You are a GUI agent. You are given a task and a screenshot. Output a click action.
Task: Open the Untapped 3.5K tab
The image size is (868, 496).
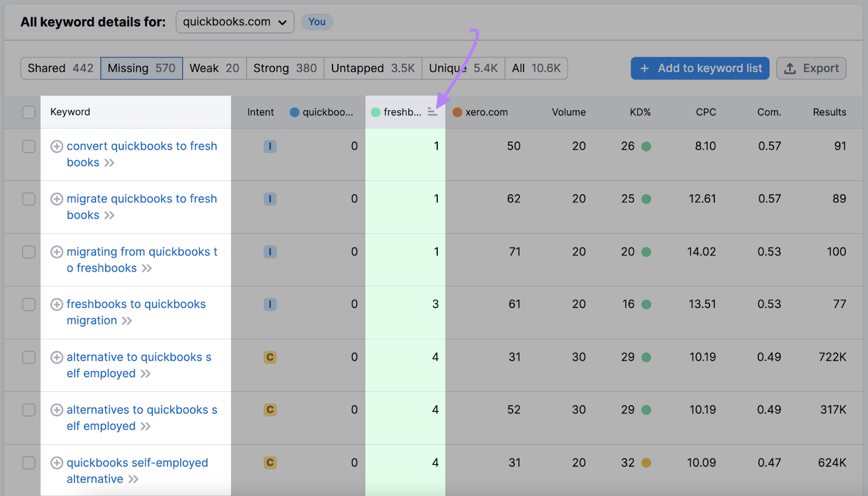pyautogui.click(x=373, y=68)
